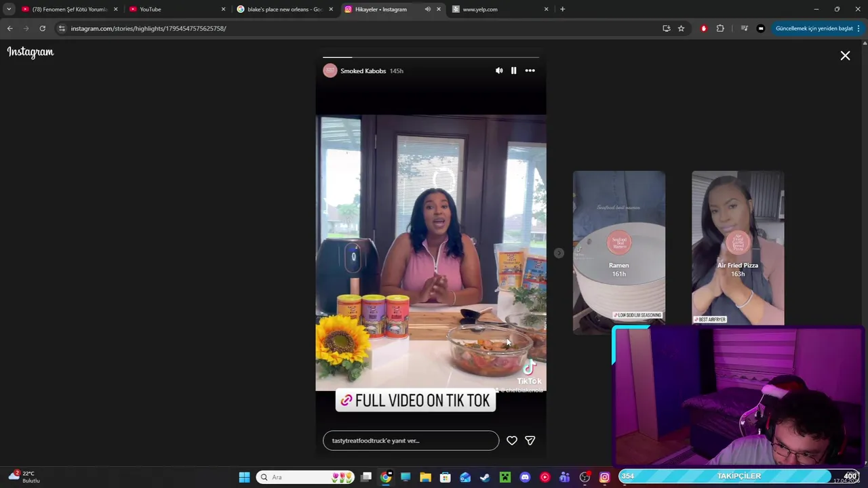Open OBS Studio from the taskbar
Viewport: 868px width, 488px height.
click(585, 477)
